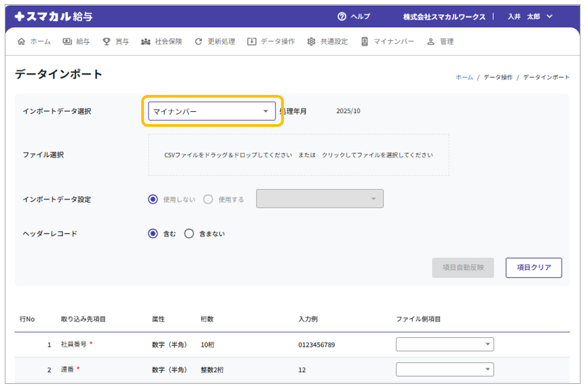Open the 共通設定 gear icon menu
This screenshot has width=588, height=390.
coord(311,41)
